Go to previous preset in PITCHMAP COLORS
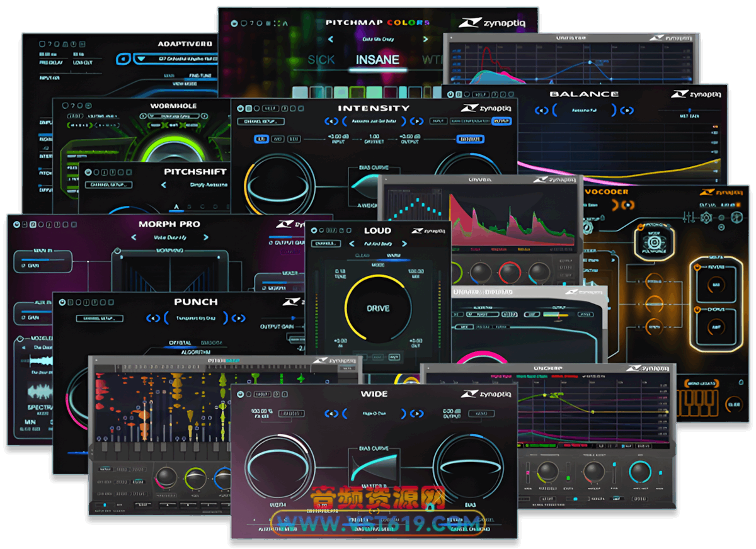 pyautogui.click(x=332, y=39)
